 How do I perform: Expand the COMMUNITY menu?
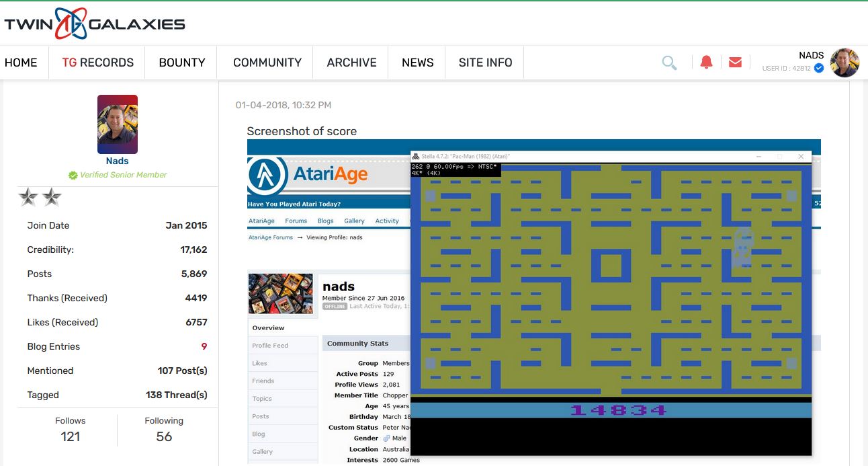(x=267, y=63)
